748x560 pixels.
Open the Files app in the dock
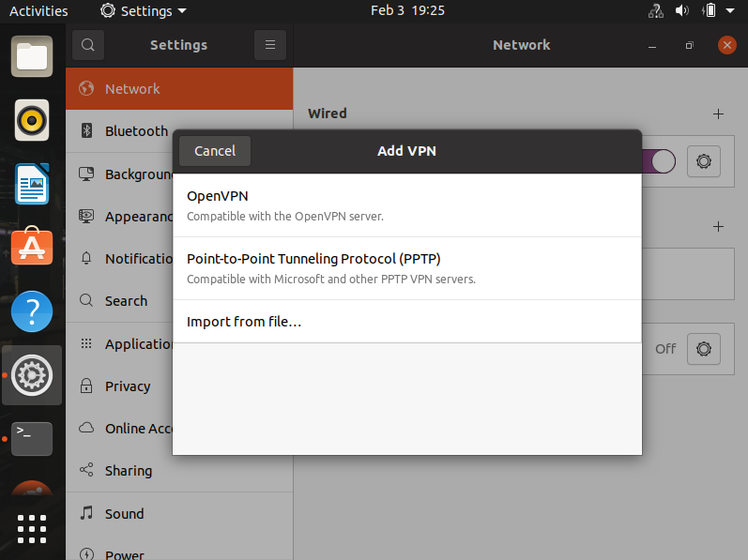[x=32, y=56]
